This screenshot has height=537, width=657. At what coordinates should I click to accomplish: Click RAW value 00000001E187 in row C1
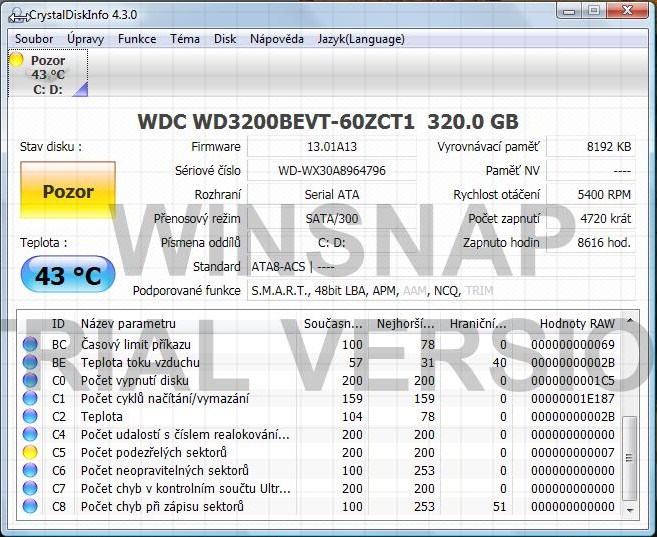pyautogui.click(x=573, y=398)
